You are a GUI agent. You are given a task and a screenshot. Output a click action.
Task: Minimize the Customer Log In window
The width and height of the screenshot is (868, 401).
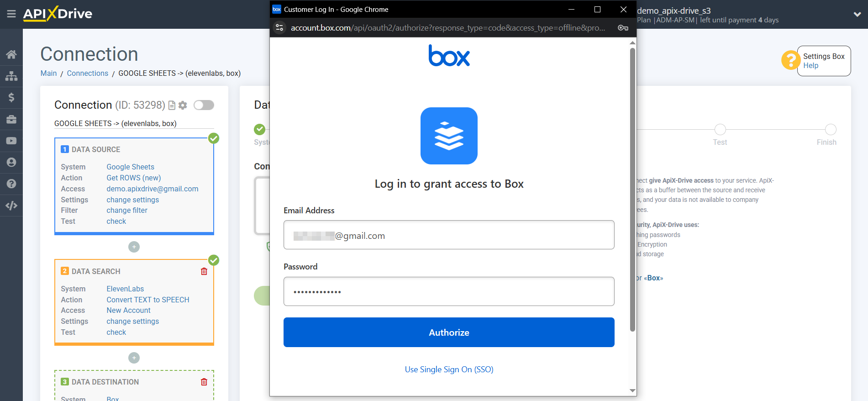pos(571,9)
